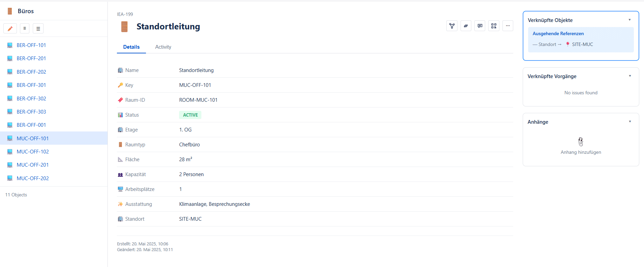Screen dimensions: 644x267
Task: Select the larger list view icon
Action: 38,29
